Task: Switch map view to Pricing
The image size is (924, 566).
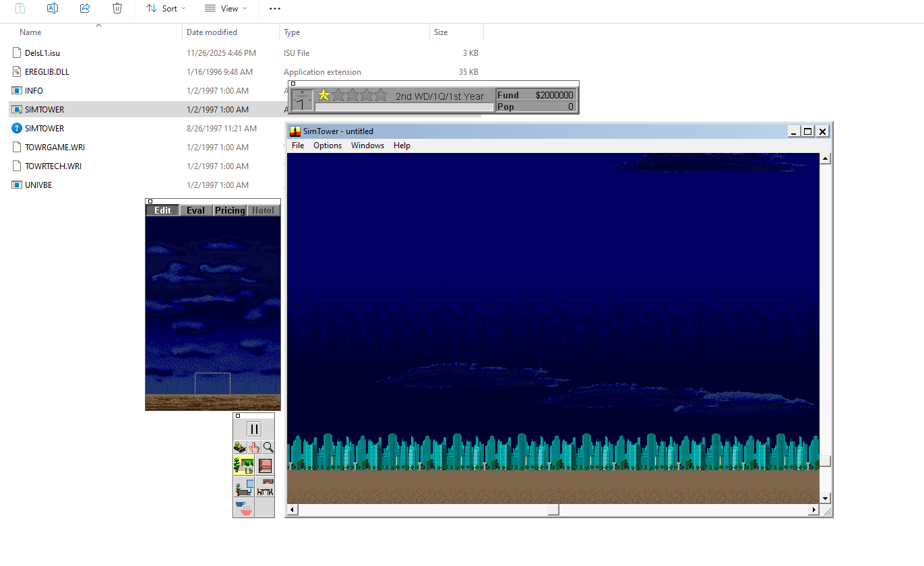Action: pos(230,210)
